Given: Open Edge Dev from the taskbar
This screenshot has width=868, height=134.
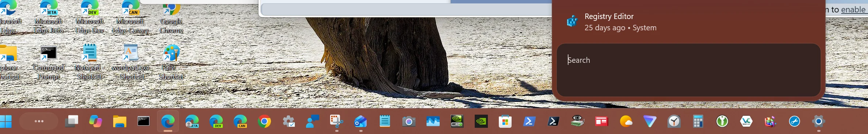Looking at the screenshot, I should (216, 121).
